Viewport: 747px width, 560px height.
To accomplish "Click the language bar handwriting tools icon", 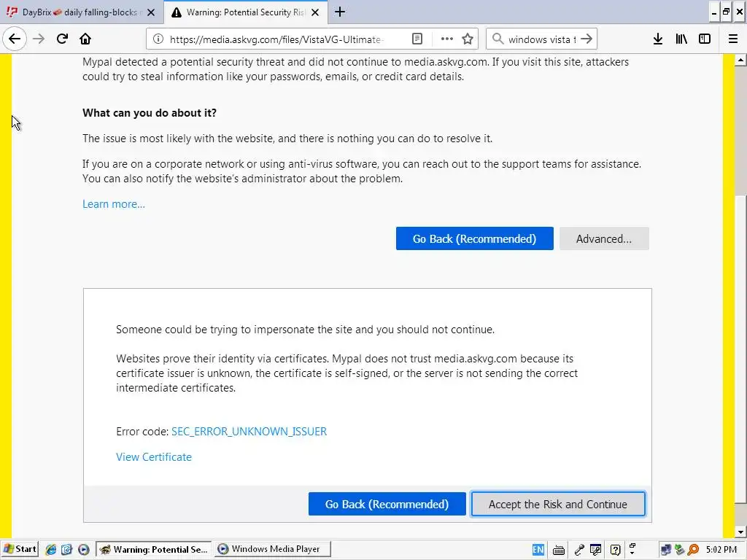I will coord(595,550).
